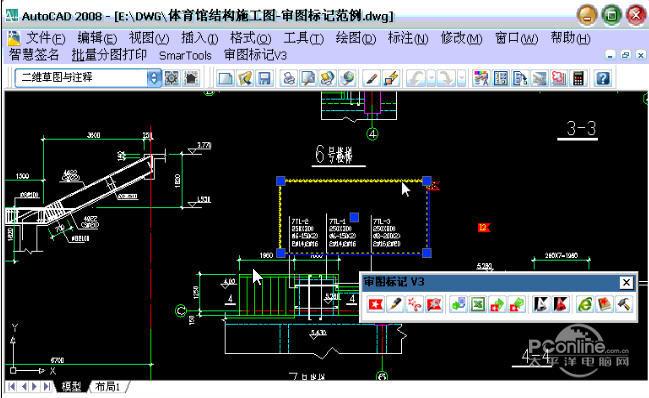Open the 视图(V) menu
The image size is (649, 398).
(x=149, y=38)
